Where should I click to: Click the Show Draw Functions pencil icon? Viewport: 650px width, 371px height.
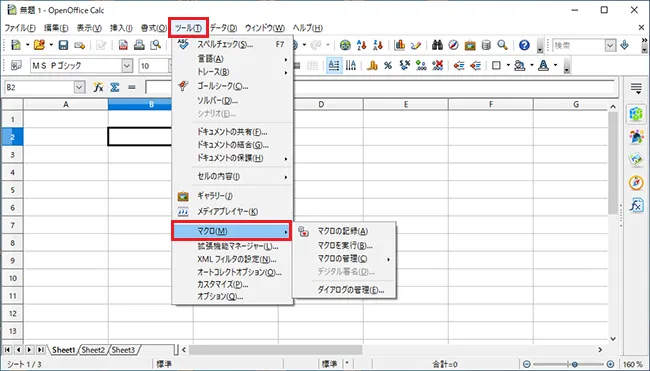[416, 45]
